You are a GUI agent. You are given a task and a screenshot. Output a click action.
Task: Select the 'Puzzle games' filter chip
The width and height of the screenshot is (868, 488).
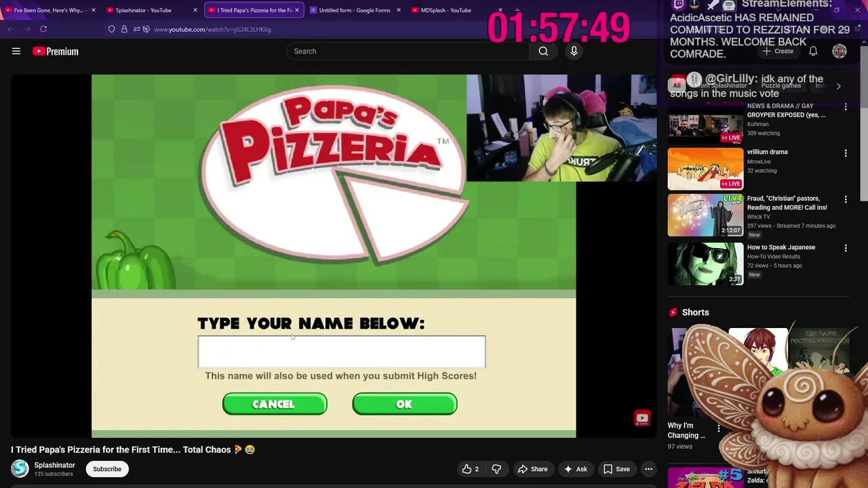[781, 86]
